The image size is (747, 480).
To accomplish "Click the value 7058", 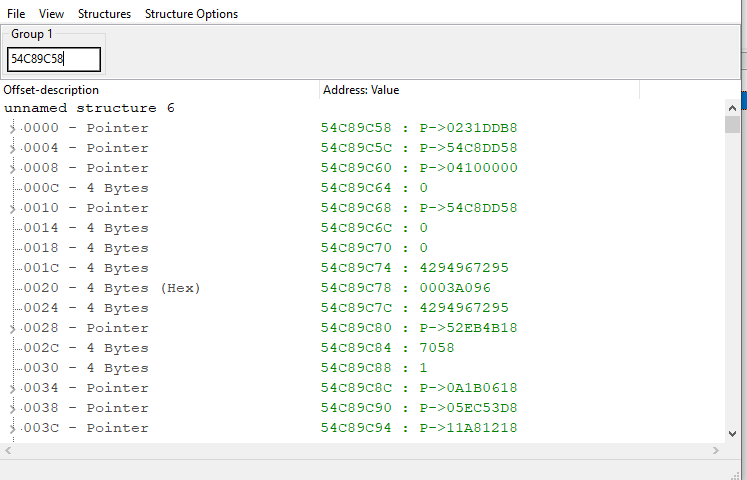I will (x=437, y=348).
